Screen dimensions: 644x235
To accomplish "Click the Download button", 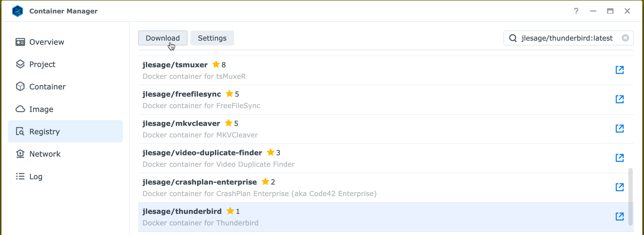I will 162,38.
